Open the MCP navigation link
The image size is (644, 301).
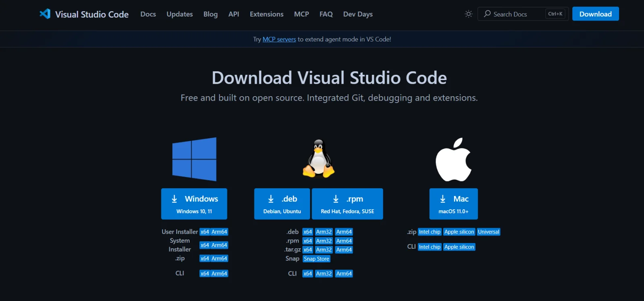click(301, 14)
